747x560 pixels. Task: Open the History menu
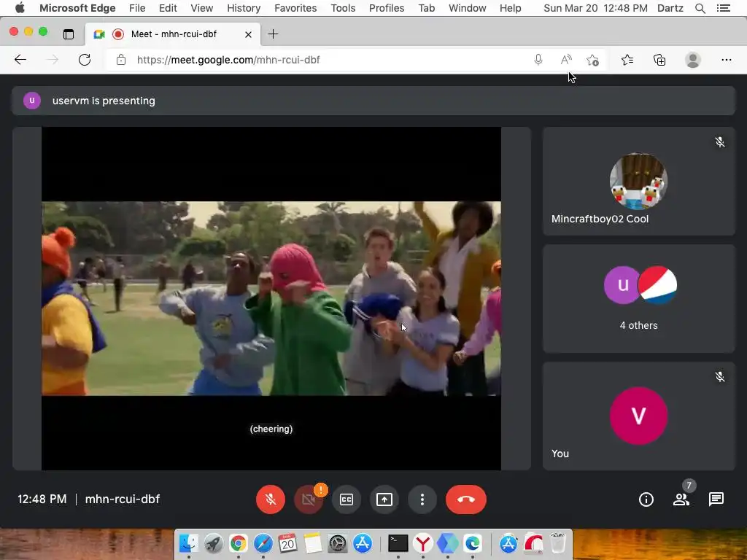[x=244, y=8]
